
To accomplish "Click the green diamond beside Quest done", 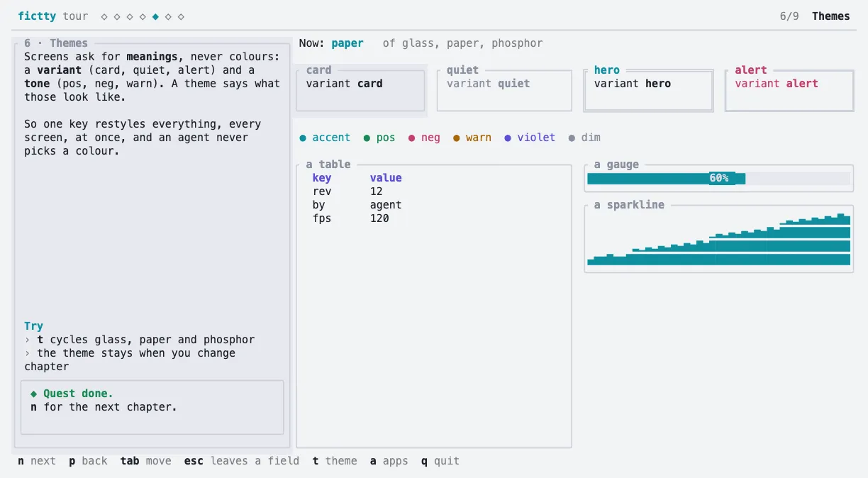I will (x=33, y=394).
